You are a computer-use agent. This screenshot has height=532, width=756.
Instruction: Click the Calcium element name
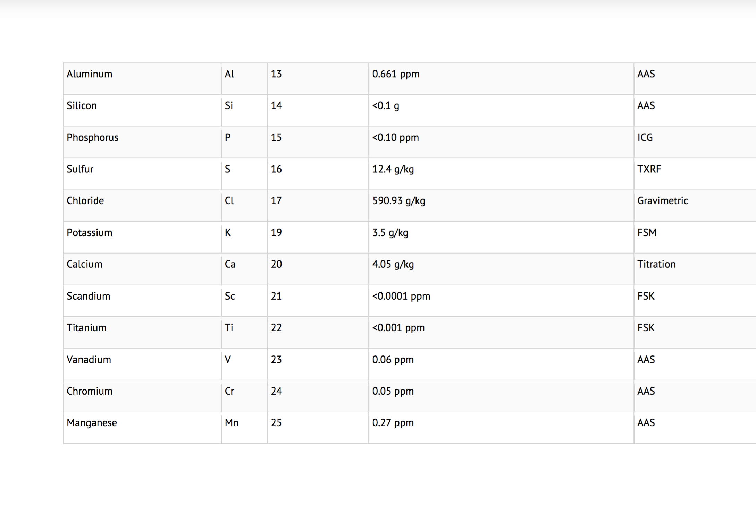pyautogui.click(x=85, y=264)
